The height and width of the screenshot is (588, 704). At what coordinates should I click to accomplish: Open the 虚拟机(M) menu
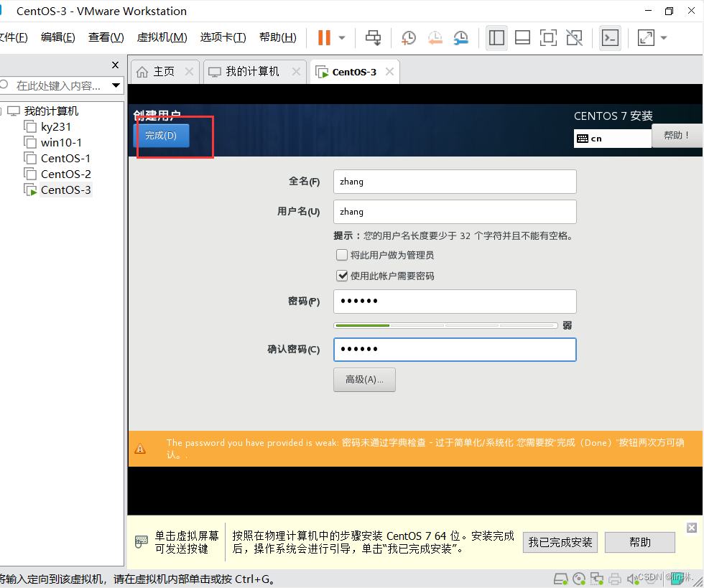pos(162,37)
